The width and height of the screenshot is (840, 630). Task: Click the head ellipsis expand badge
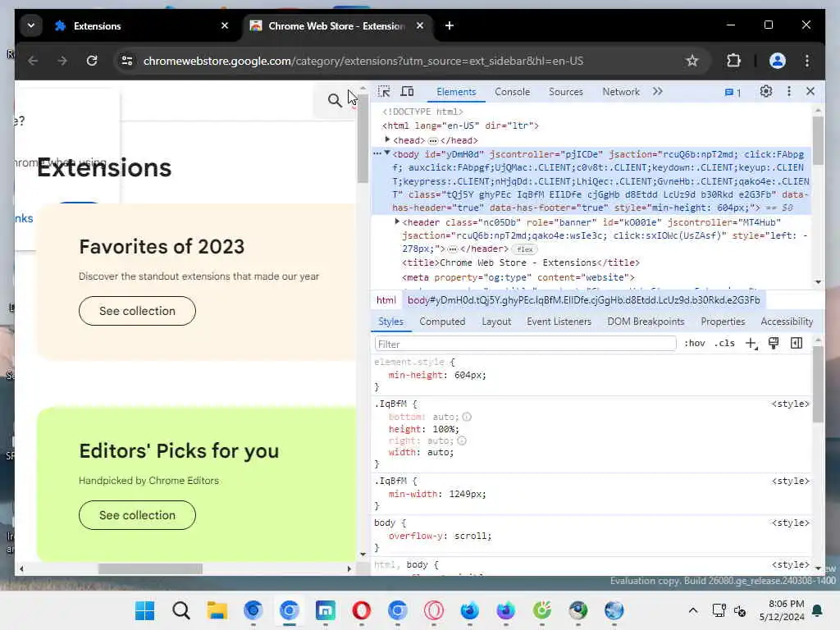pyautogui.click(x=432, y=140)
